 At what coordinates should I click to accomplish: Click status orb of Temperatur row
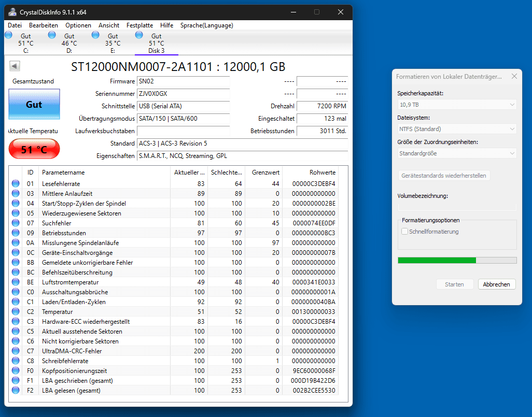[x=16, y=311]
